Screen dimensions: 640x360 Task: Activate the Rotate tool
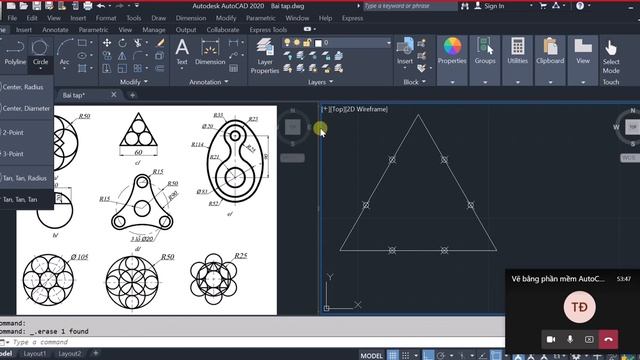[x=122, y=42]
